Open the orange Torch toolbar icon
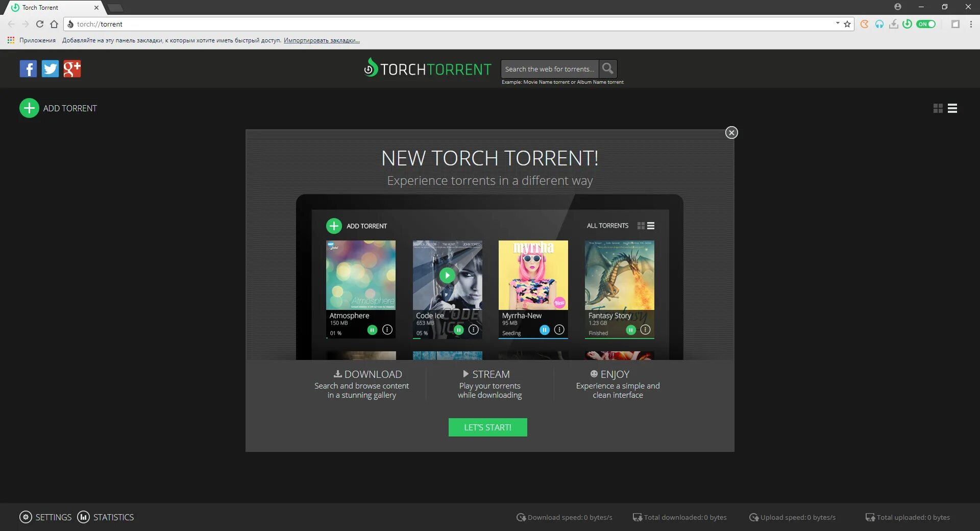 point(864,24)
